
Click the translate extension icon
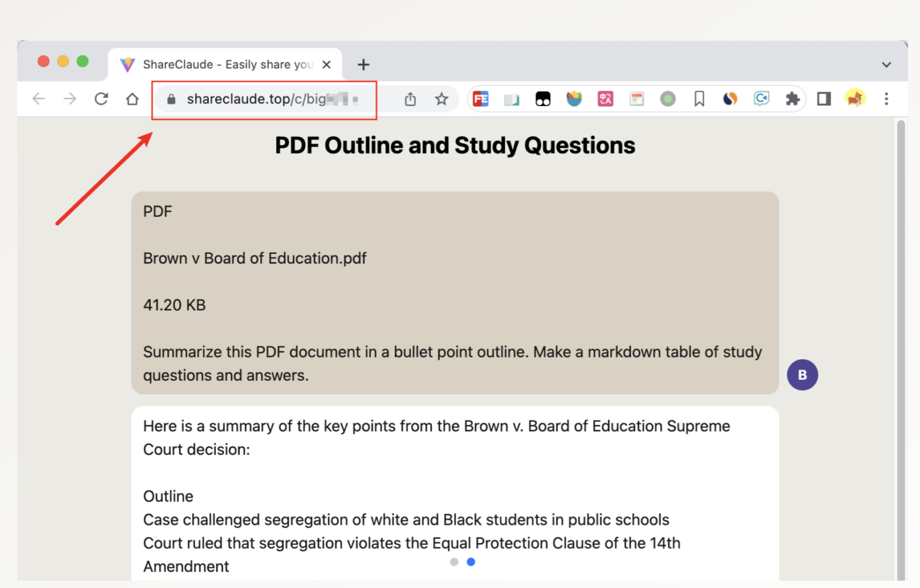tap(605, 99)
